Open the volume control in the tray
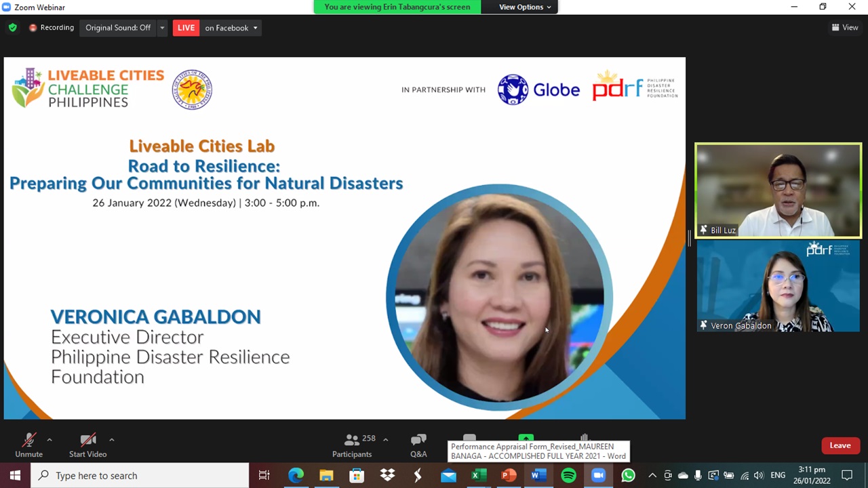Screen dimensions: 868x488 [x=759, y=475]
